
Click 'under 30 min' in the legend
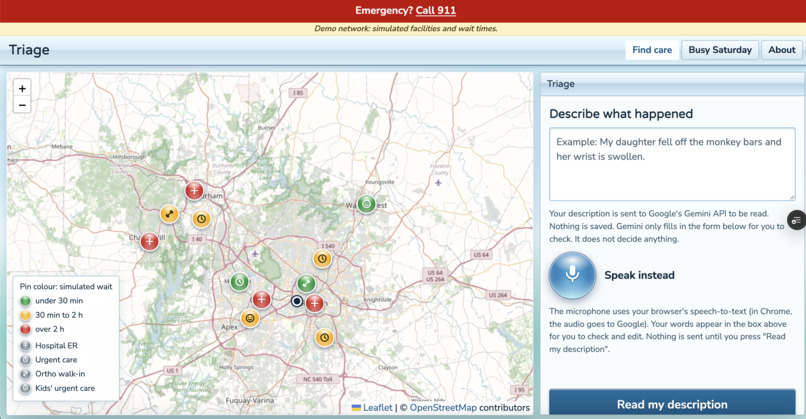(59, 301)
